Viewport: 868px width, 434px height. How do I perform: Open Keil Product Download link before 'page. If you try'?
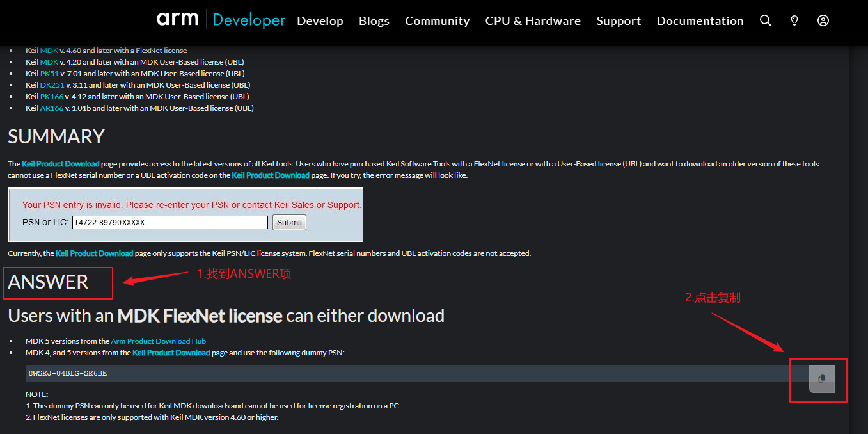click(x=271, y=175)
